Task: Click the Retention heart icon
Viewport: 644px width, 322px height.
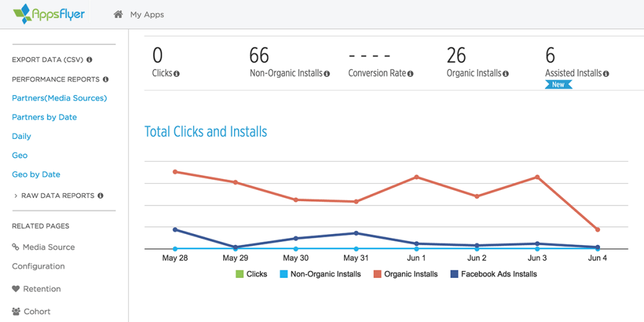Action: click(x=16, y=289)
